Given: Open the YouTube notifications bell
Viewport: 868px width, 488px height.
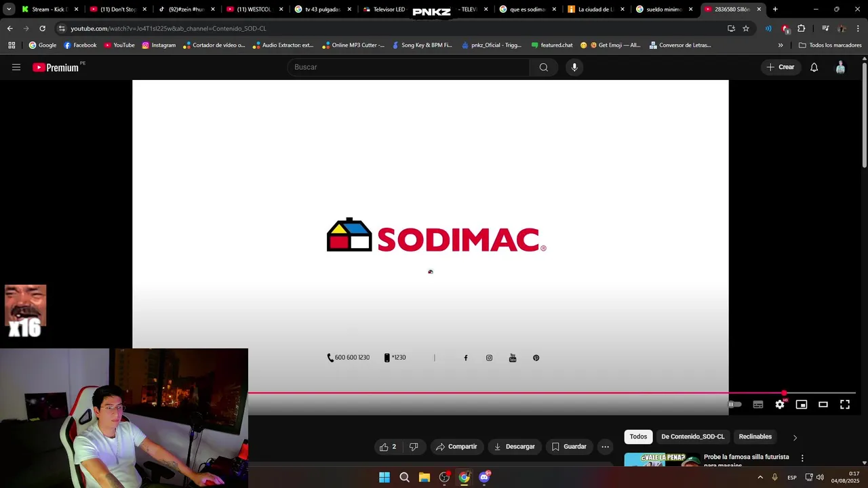Looking at the screenshot, I should pyautogui.click(x=814, y=67).
